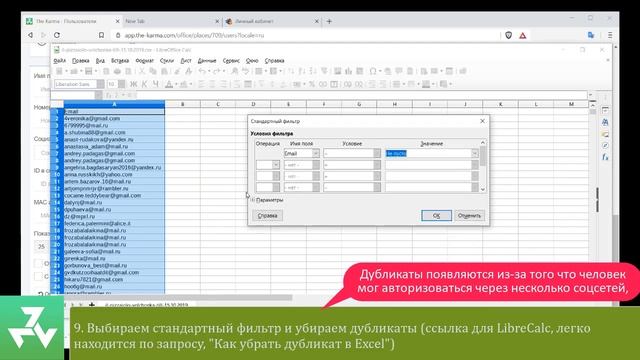Reload the browser page
The width and height of the screenshot is (640, 360).
pos(57,36)
